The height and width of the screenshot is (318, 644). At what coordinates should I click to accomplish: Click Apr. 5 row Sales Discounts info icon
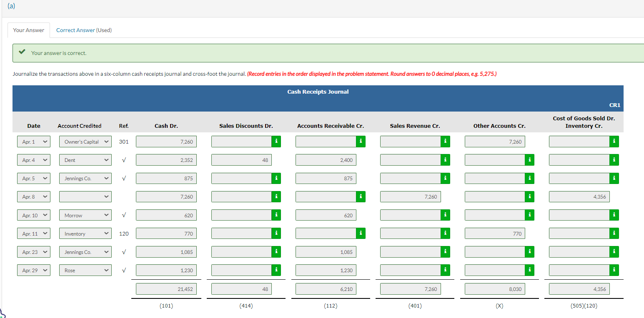pos(276,178)
